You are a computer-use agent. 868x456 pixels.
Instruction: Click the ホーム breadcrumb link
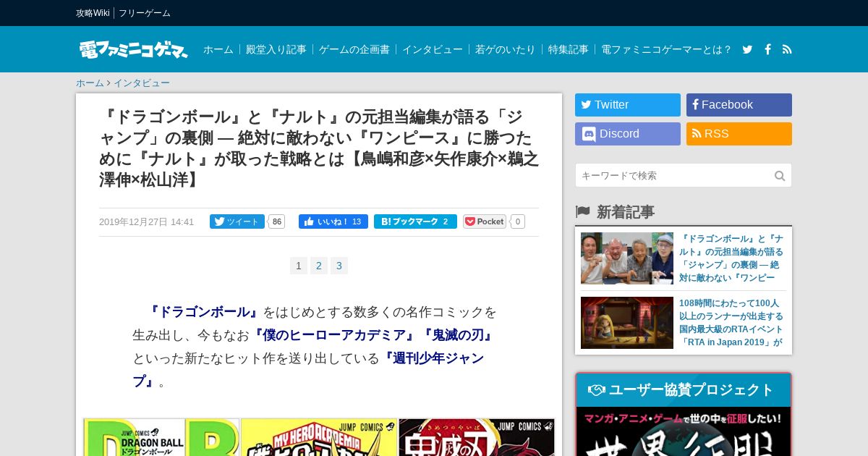click(90, 83)
